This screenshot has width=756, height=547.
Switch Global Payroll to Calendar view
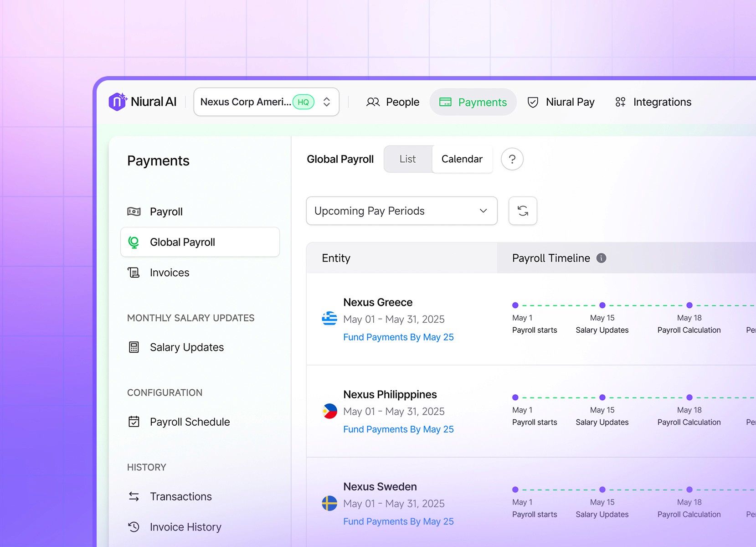pos(462,159)
